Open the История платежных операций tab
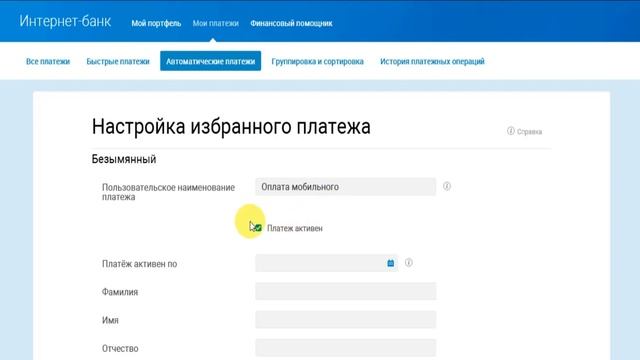The width and height of the screenshot is (640, 360). point(432,61)
